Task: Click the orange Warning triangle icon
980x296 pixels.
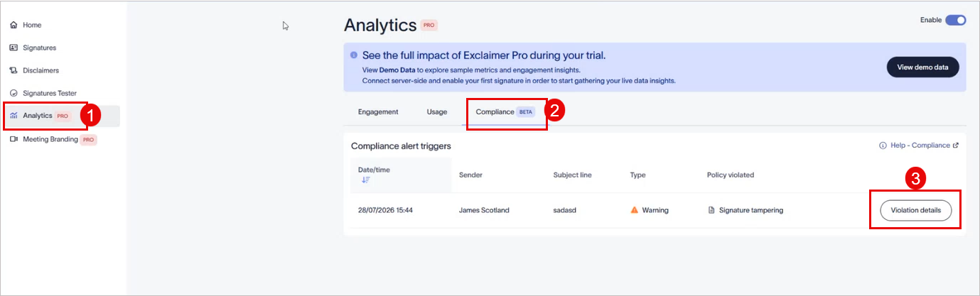Action: pyautogui.click(x=635, y=210)
